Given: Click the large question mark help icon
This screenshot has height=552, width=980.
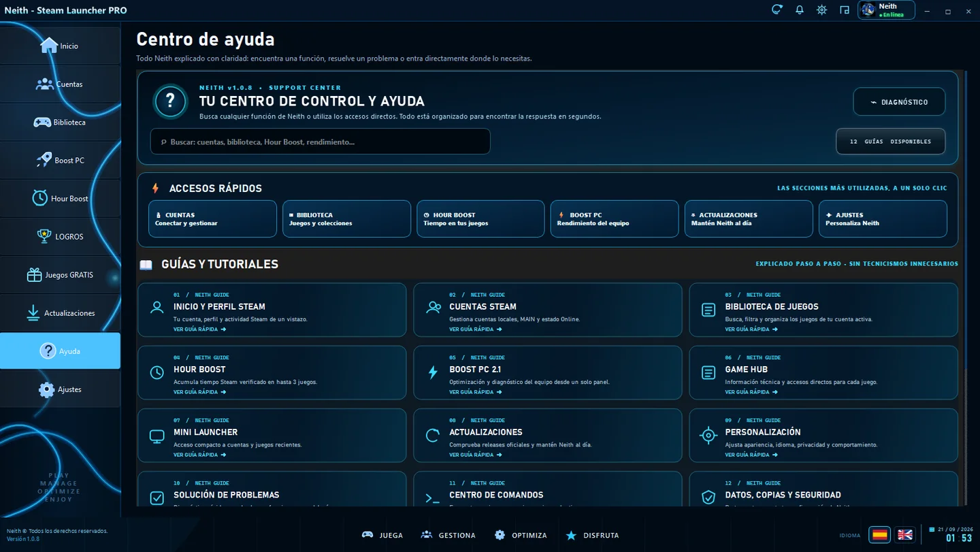Looking at the screenshot, I should (171, 102).
